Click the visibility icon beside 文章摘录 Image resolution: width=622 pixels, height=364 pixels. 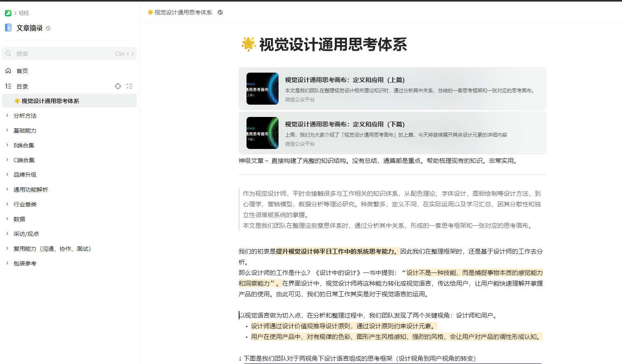click(48, 28)
